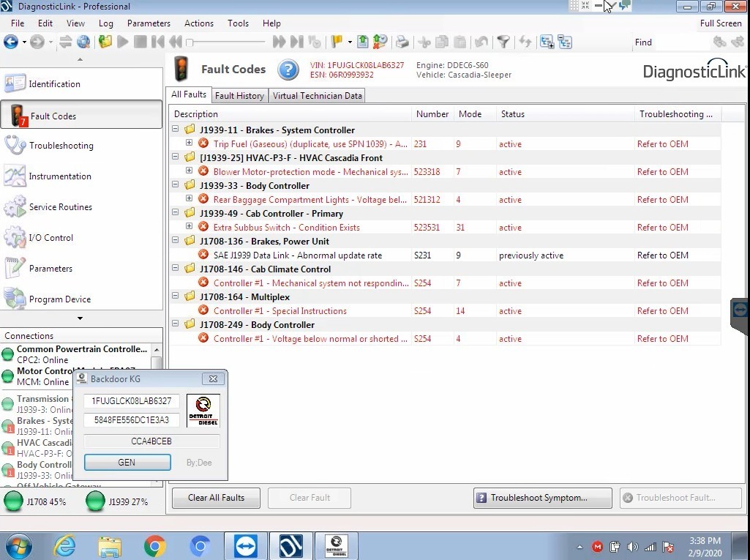
Task: Click the green upload arrow toolbar icon
Action: click(x=363, y=42)
